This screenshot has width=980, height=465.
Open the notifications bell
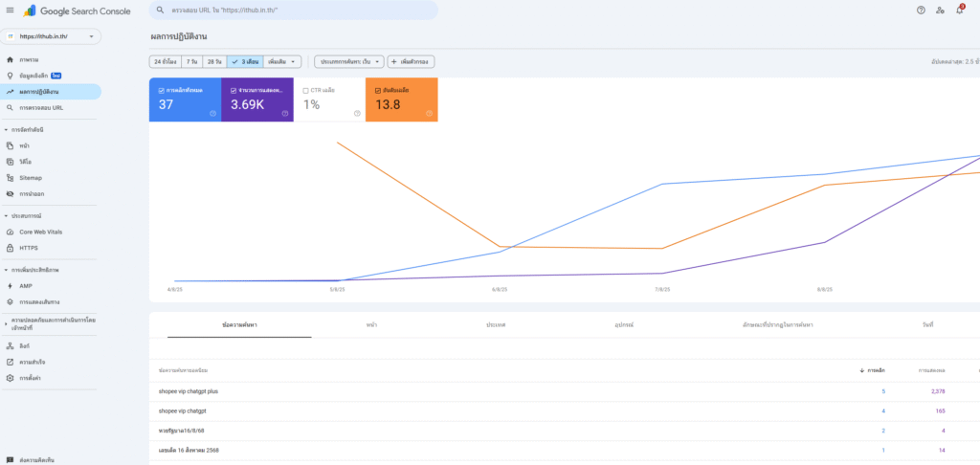click(x=959, y=10)
